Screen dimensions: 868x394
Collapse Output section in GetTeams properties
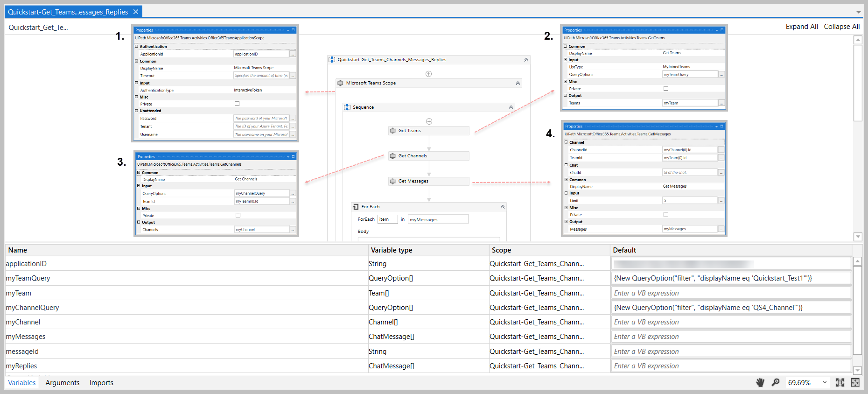point(565,96)
